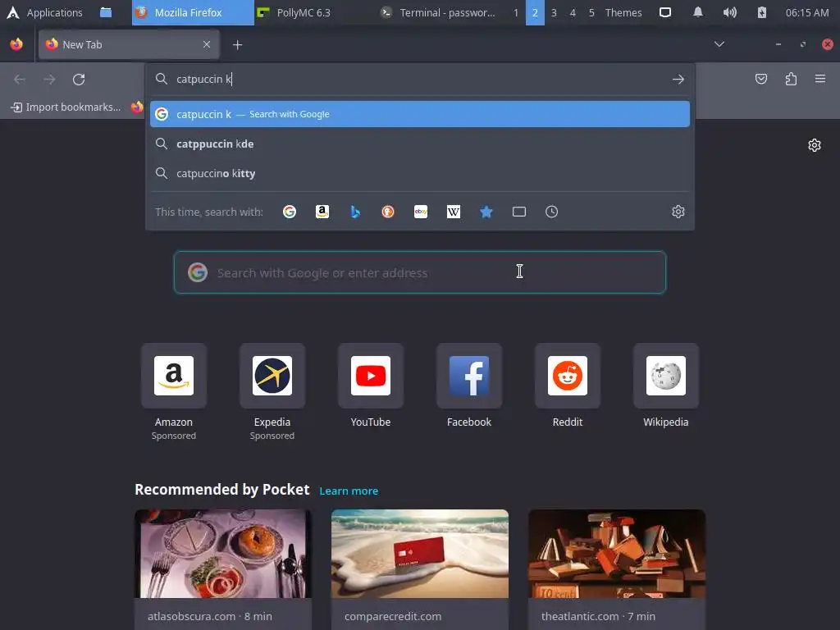Screen dimensions: 840x630
Task: Click the forward navigation arrow
Action: point(49,80)
